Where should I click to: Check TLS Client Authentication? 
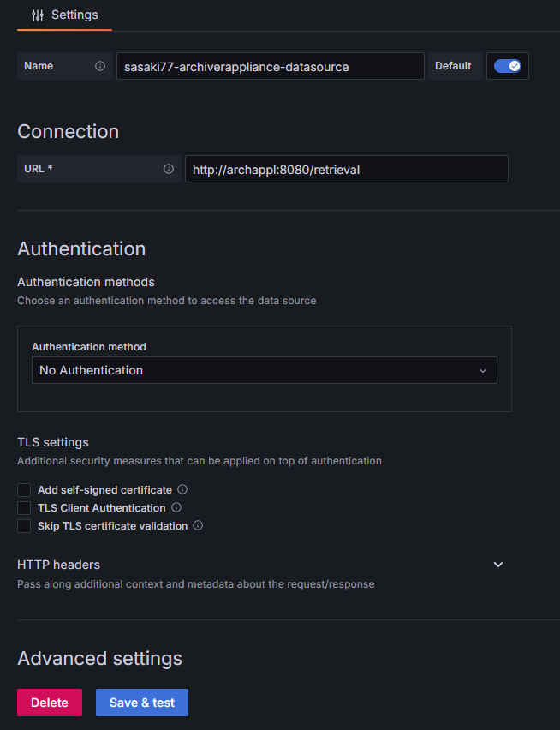(23, 507)
